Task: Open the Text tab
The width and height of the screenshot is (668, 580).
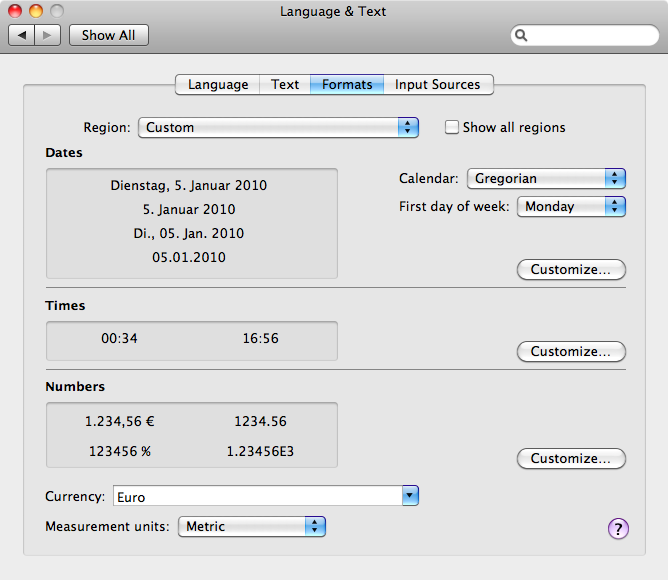Action: [285, 85]
